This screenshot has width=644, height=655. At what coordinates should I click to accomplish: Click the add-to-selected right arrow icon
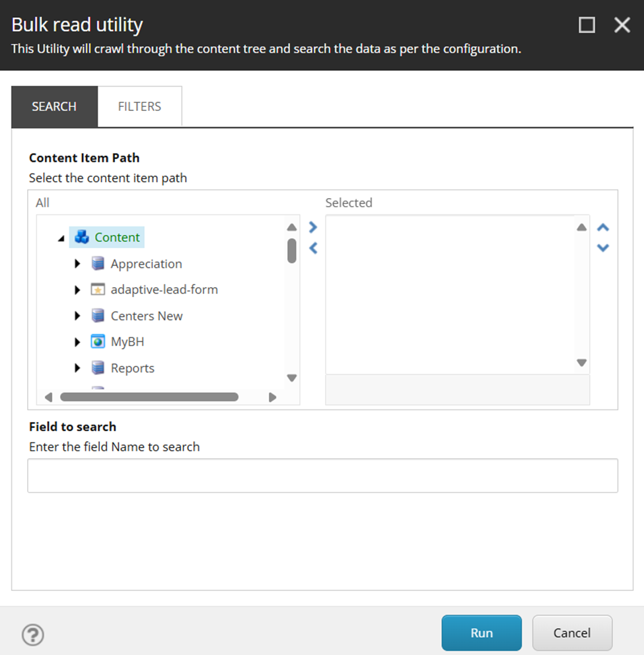click(313, 227)
